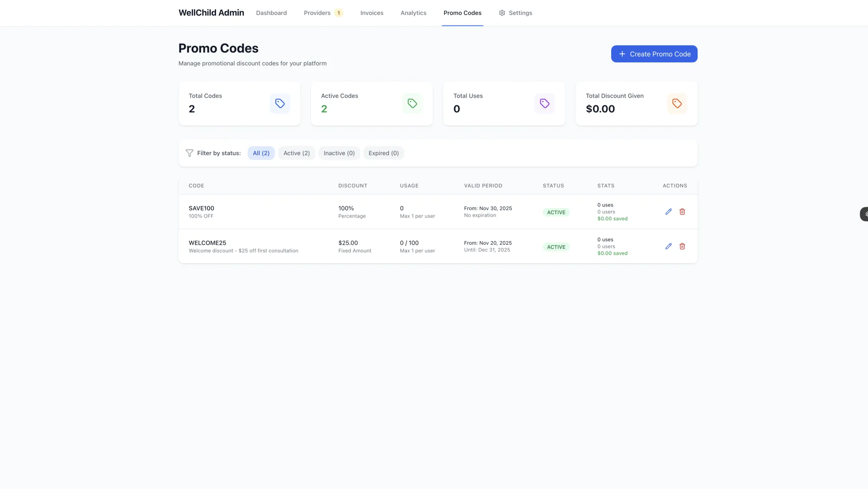Click the pencil icon for WELCOME25
Image resolution: width=868 pixels, height=489 pixels.
pos(668,247)
